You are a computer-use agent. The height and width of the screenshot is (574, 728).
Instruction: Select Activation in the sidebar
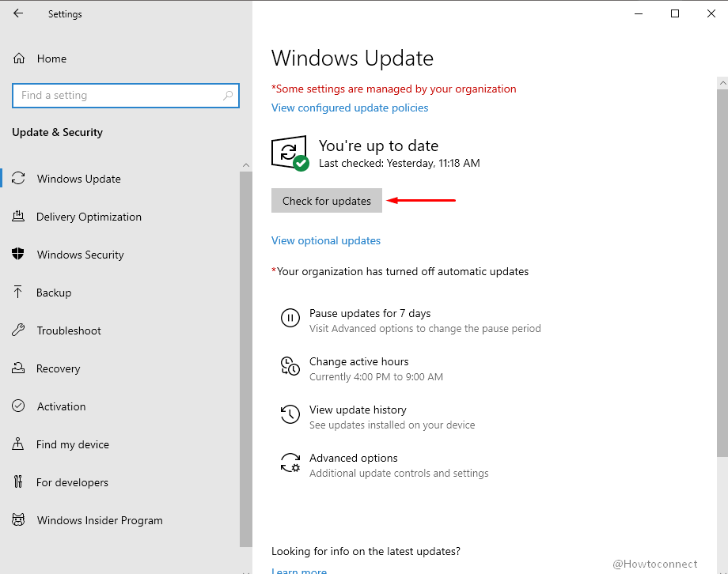[61, 406]
